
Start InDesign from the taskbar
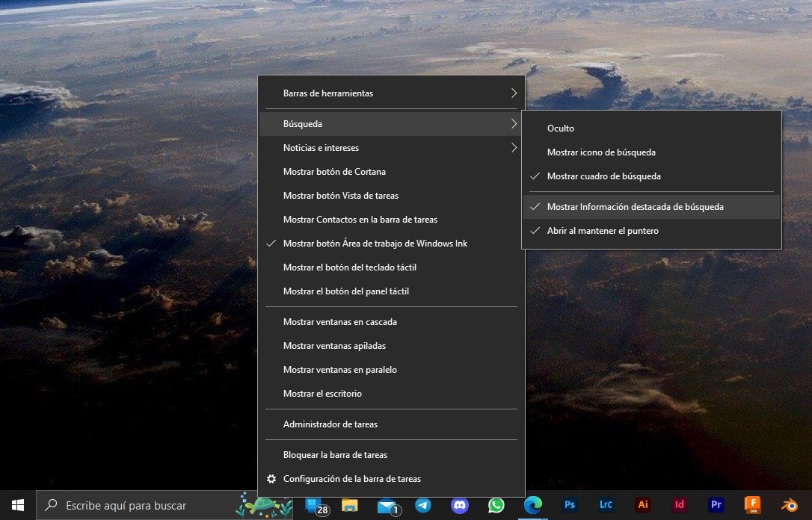[x=679, y=505]
